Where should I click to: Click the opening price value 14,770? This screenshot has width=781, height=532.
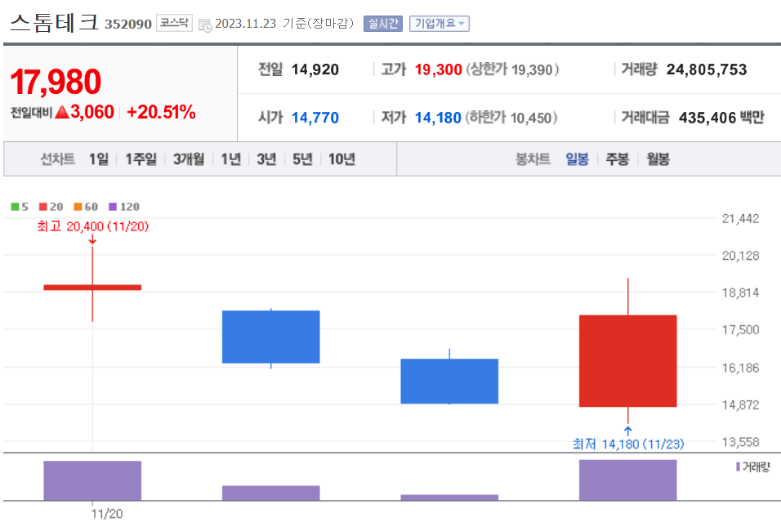click(315, 118)
